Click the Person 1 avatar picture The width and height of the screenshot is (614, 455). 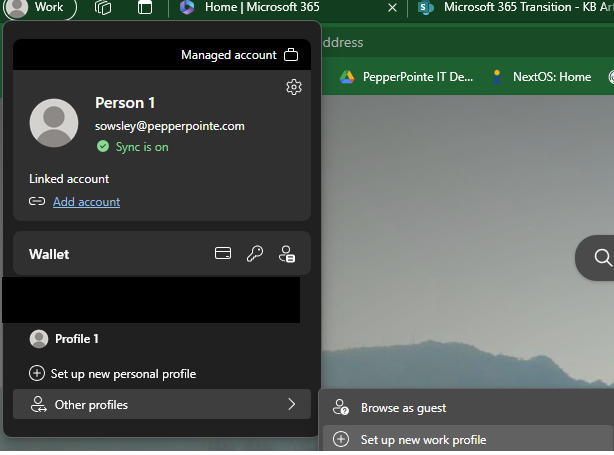pos(54,123)
